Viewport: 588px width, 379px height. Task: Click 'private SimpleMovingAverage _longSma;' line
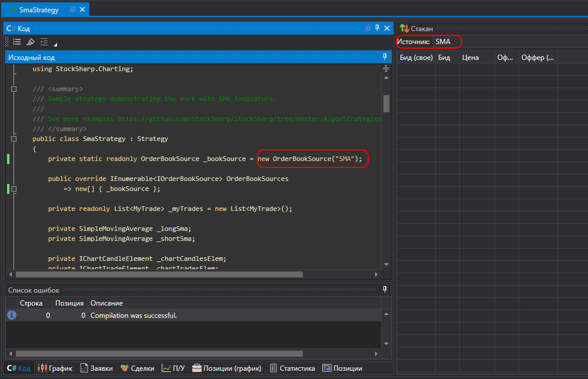[x=119, y=229]
